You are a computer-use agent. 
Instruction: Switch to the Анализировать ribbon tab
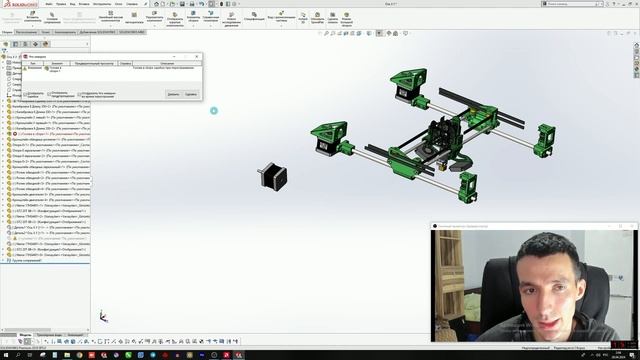[x=65, y=32]
